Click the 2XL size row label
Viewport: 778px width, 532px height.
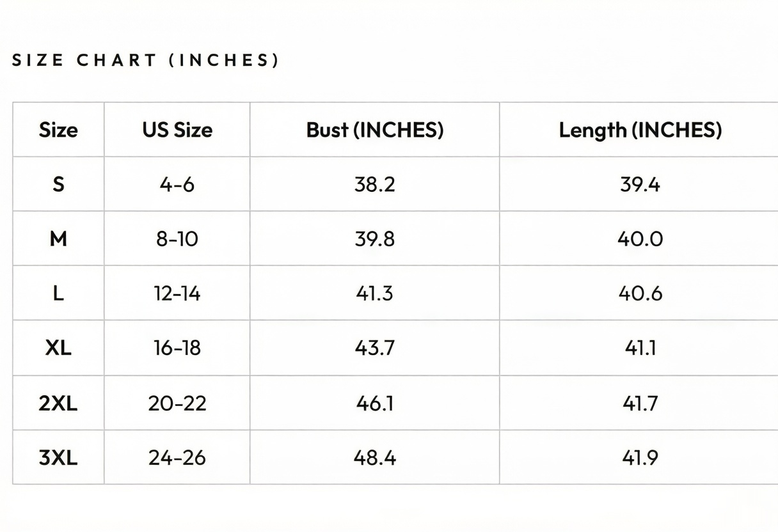pyautogui.click(x=58, y=403)
